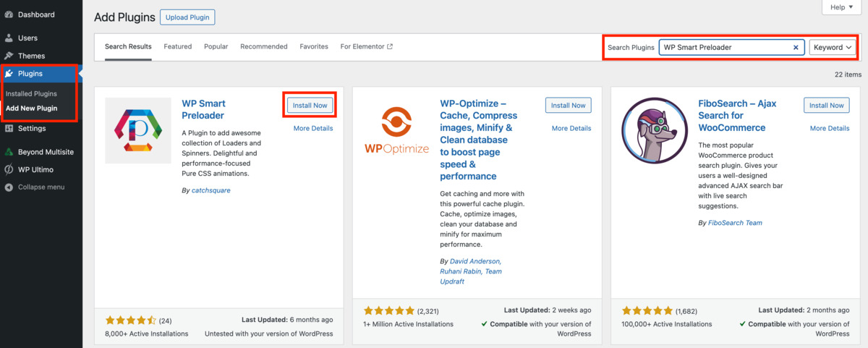Open author link FiboSearch Team
Image resolution: width=868 pixels, height=348 pixels.
coord(736,223)
